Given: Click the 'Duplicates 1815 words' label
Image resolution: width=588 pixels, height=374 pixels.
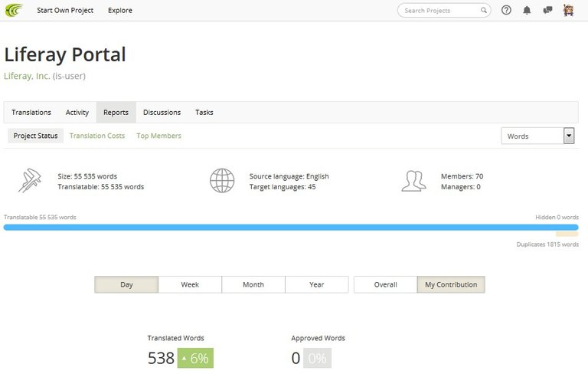Looking at the screenshot, I should pyautogui.click(x=547, y=244).
